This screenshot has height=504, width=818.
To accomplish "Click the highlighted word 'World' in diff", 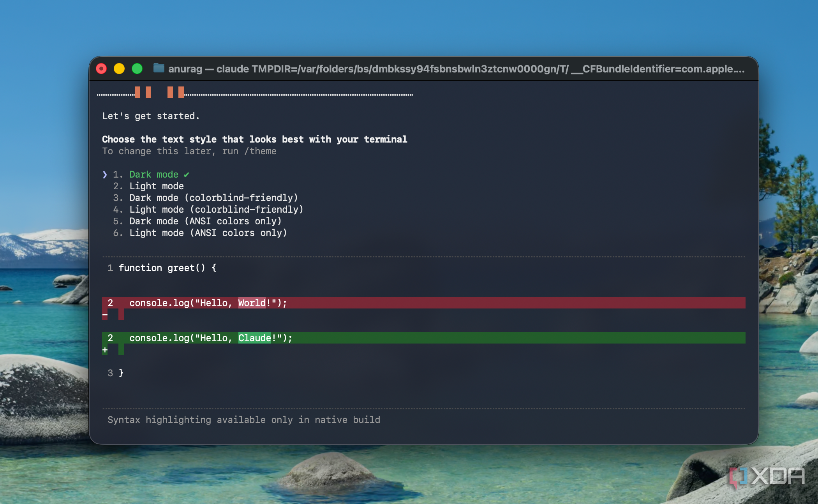I will point(252,303).
